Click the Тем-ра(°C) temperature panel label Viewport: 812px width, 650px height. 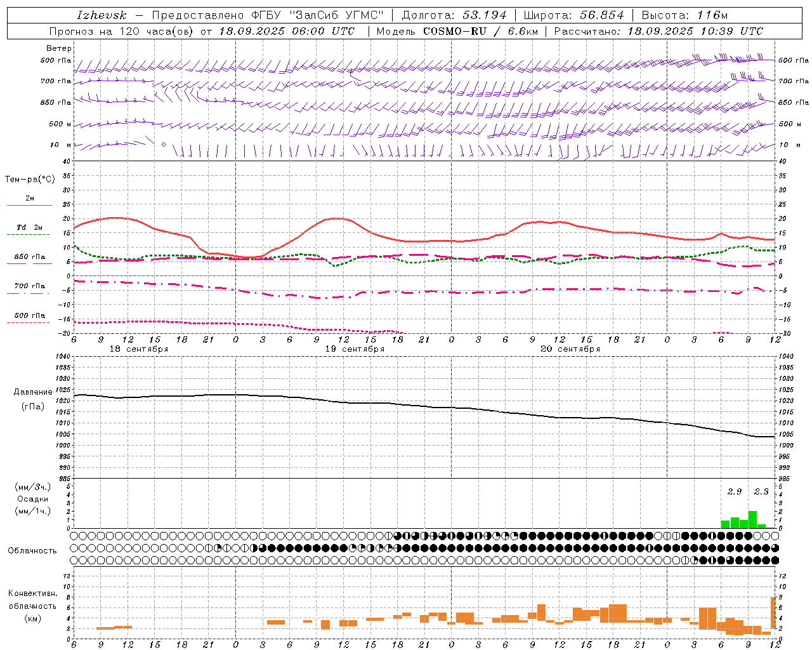tap(30, 180)
